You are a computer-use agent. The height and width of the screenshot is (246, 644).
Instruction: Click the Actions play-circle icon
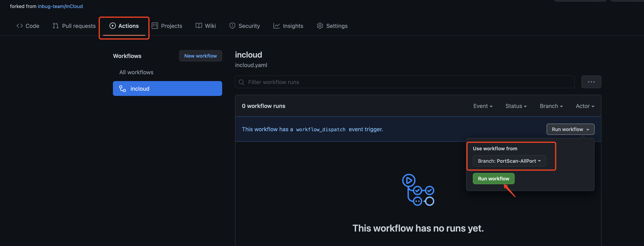point(112,26)
